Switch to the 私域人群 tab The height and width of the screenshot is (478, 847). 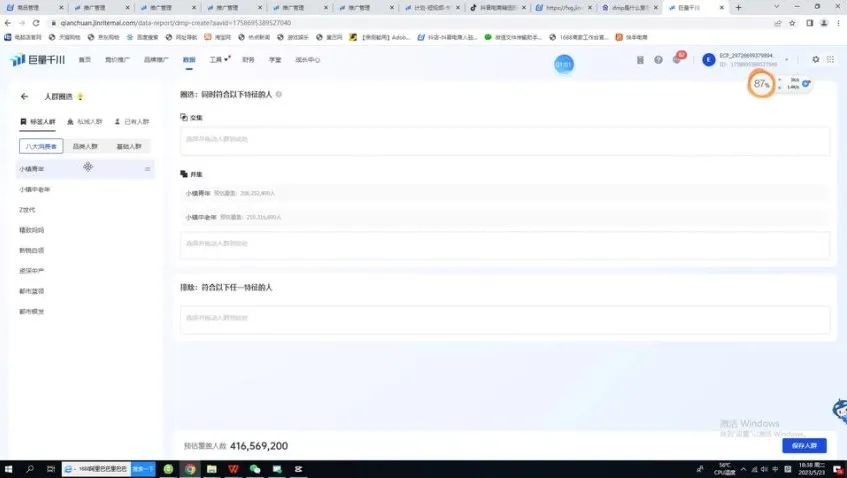click(x=89, y=121)
